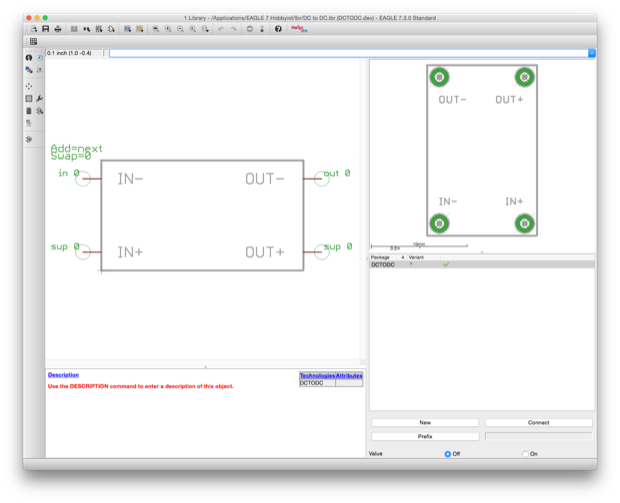
Task: Click the IN+ pad in package preview
Action: click(x=525, y=224)
